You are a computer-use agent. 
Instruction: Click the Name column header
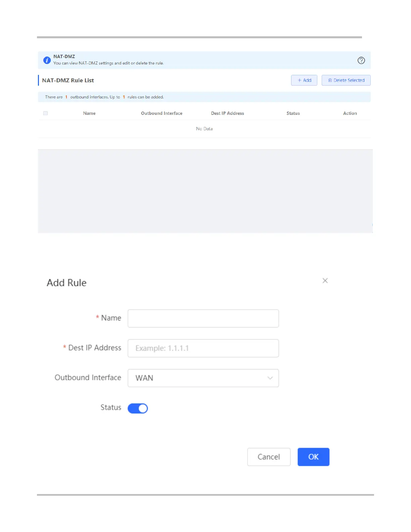click(x=89, y=113)
